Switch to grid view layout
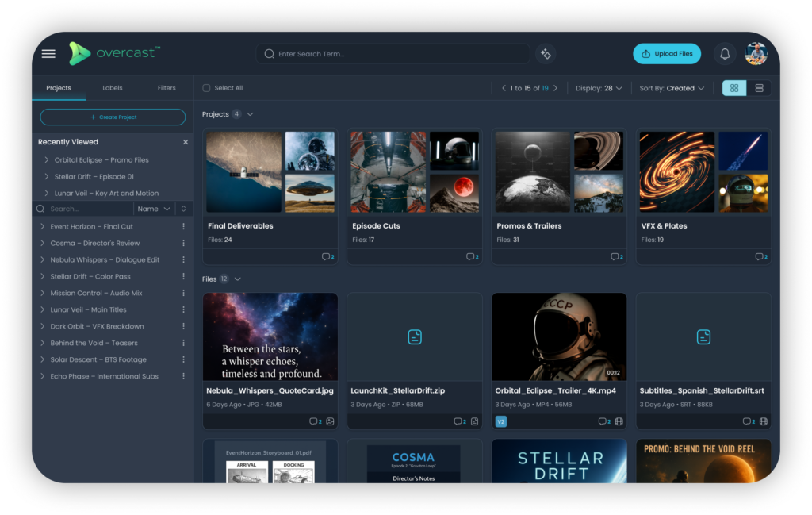Image resolution: width=812 pixels, height=515 pixels. click(x=734, y=88)
